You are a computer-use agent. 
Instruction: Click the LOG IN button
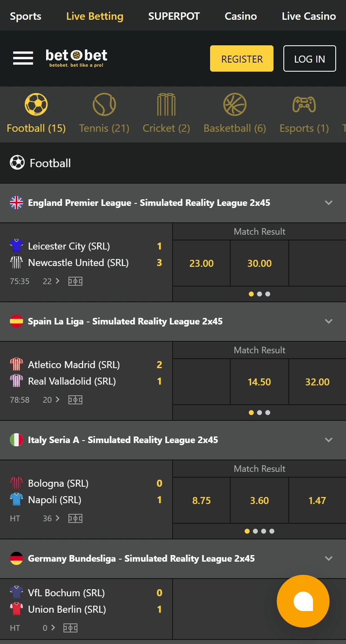[x=309, y=58]
